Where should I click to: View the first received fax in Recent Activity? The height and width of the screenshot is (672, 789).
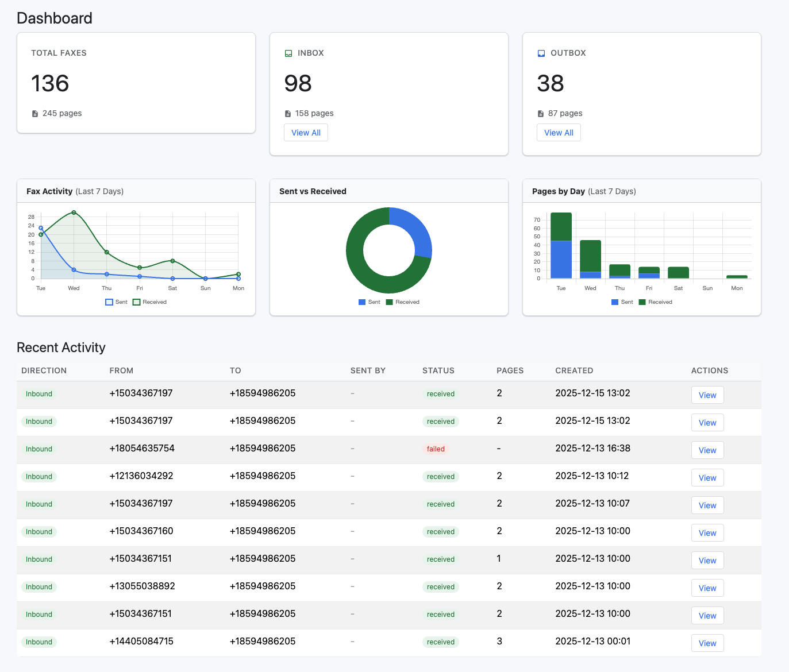707,395
